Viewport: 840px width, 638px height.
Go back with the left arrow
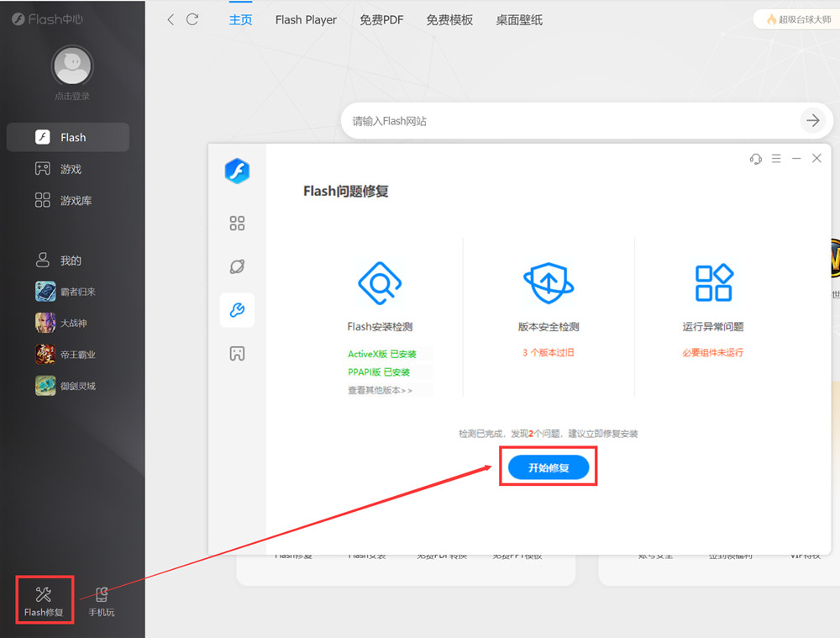tap(171, 19)
